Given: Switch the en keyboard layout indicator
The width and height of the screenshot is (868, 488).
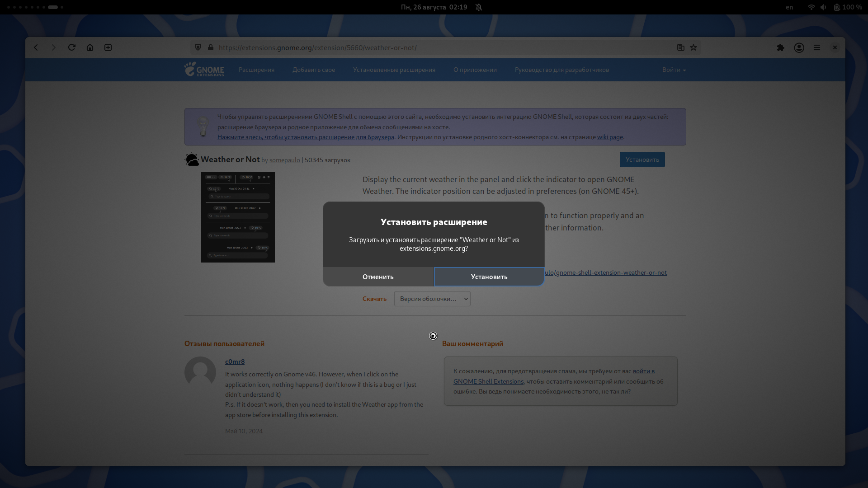Looking at the screenshot, I should tap(789, 7).
